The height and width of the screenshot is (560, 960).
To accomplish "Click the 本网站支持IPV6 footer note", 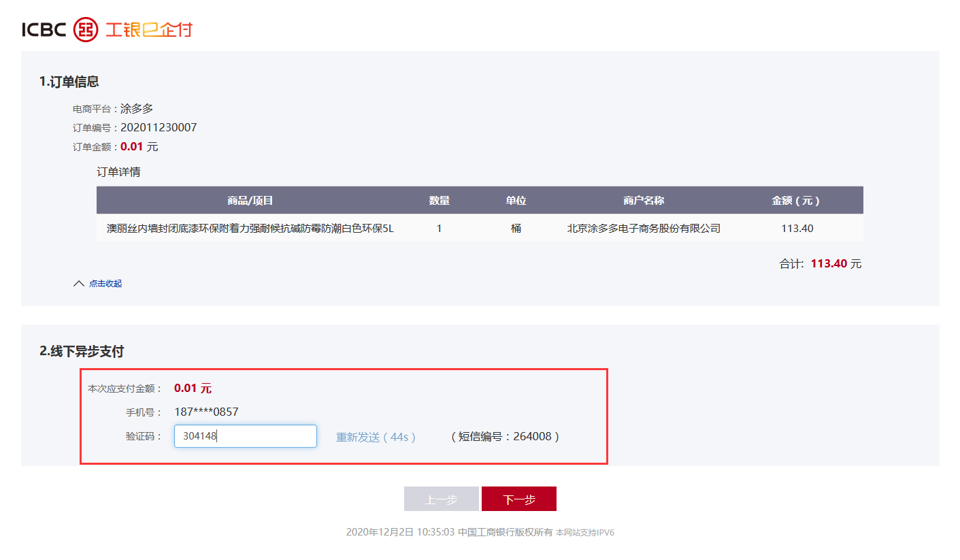I will point(585,533).
